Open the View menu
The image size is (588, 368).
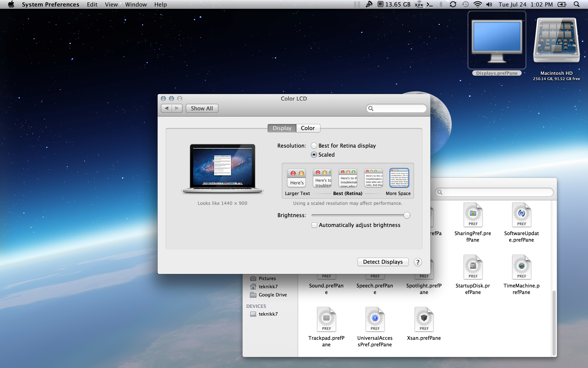[x=111, y=4]
